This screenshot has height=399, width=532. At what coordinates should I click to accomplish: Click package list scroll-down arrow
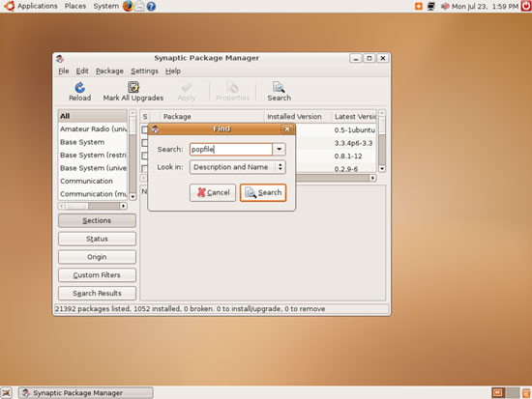[x=382, y=168]
